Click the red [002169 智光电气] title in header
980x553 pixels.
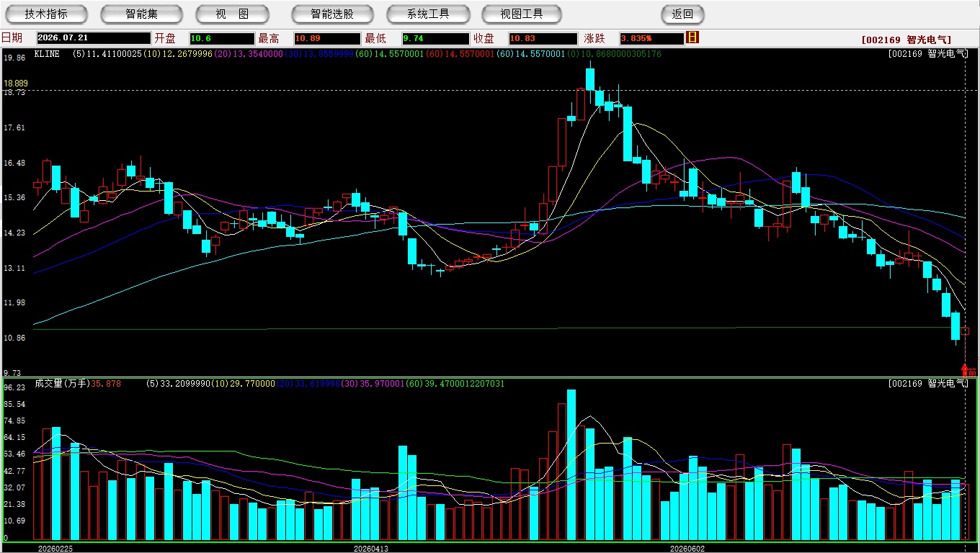[906, 40]
